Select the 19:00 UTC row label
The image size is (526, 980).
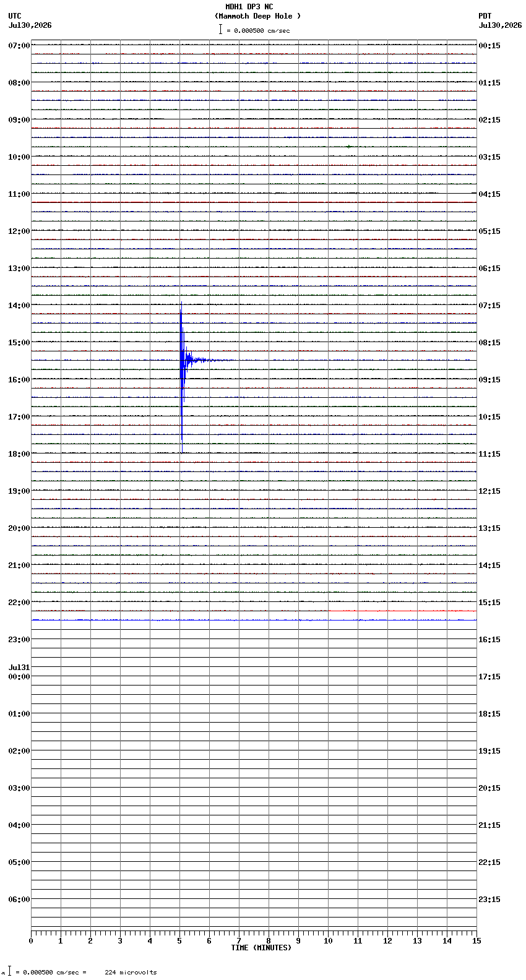(19, 491)
